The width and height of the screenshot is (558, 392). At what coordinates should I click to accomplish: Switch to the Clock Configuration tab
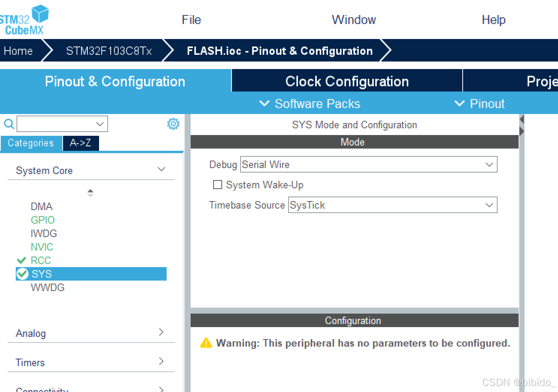pyautogui.click(x=347, y=81)
